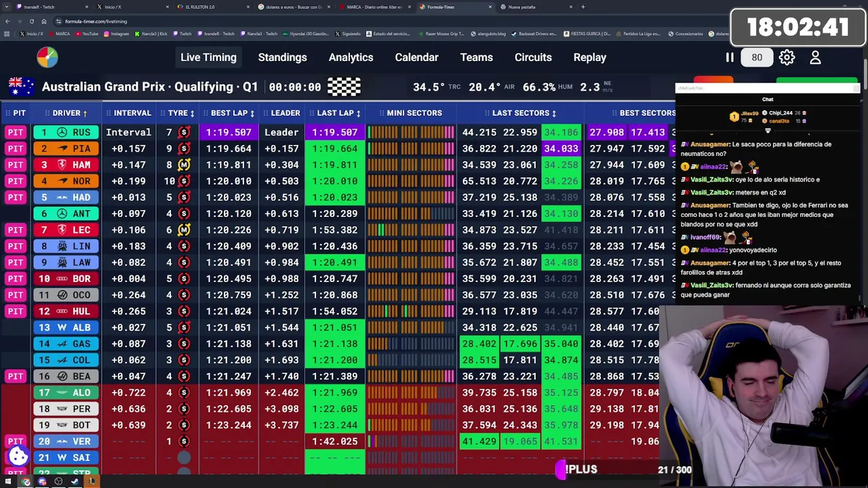Select the VER driver badge

click(66, 441)
